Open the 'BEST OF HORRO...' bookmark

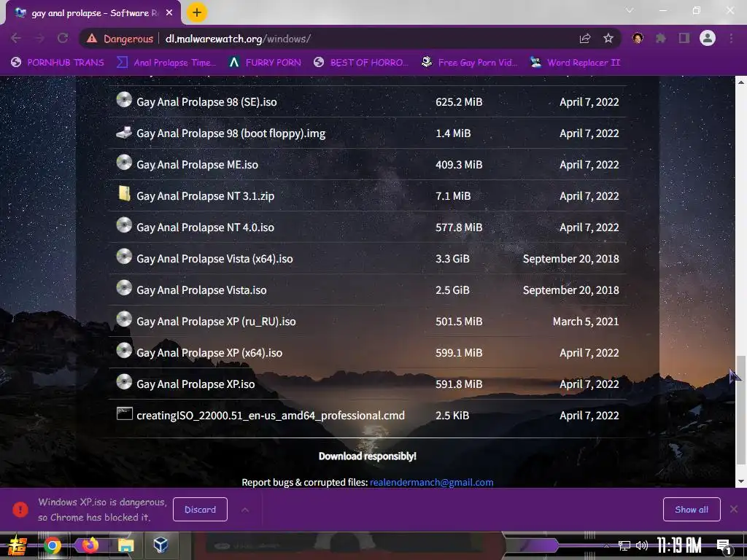[x=361, y=63]
